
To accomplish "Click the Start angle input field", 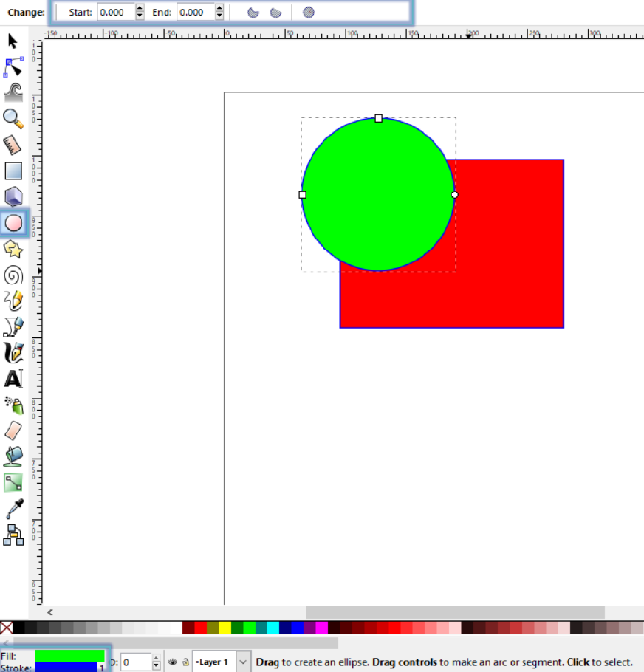I will click(116, 13).
